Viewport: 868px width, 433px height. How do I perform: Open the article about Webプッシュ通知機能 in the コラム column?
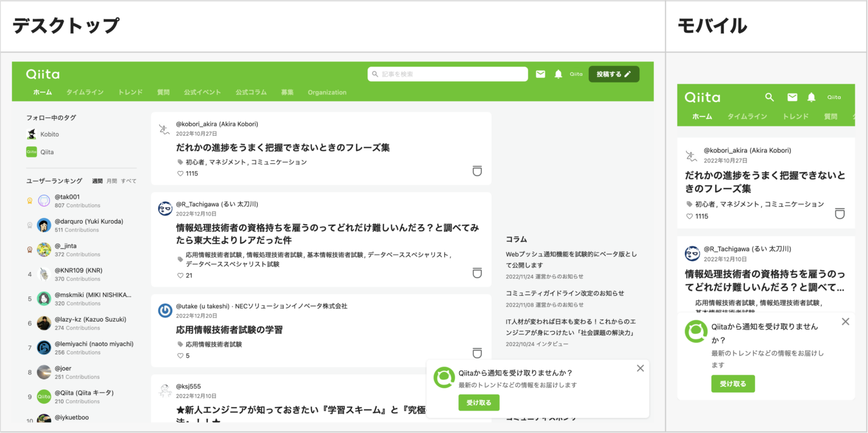570,260
